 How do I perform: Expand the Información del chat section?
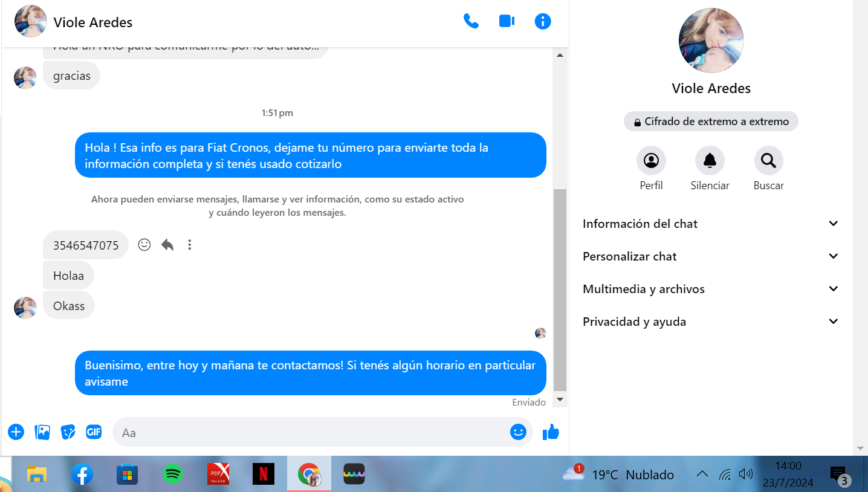click(710, 224)
